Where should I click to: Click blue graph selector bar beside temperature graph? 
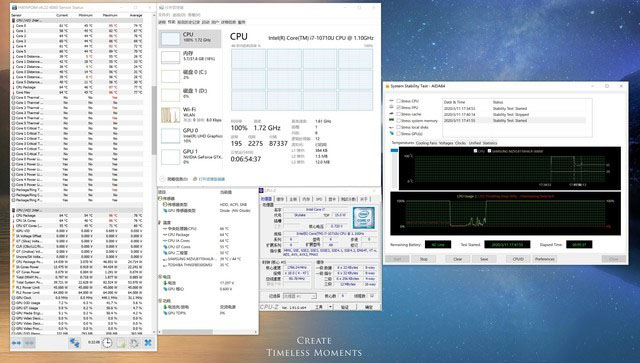394,151
